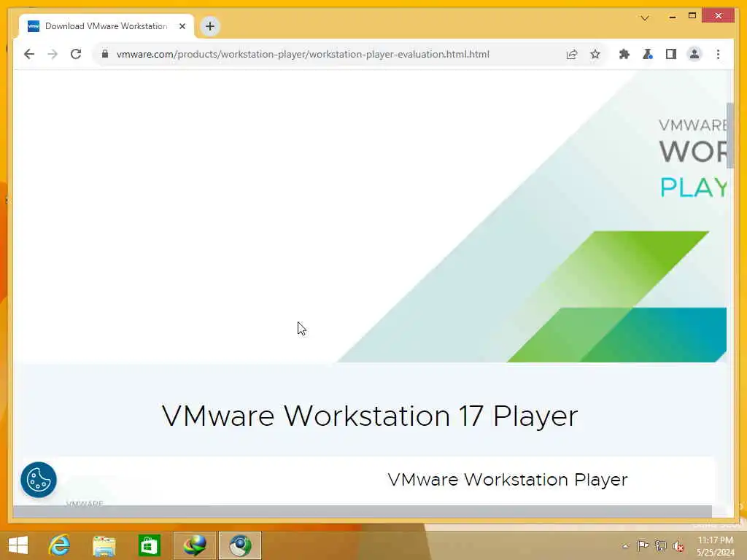Viewport: 747px width, 560px height.
Task: Click the vertical page scrollbar thumb
Action: [729, 135]
